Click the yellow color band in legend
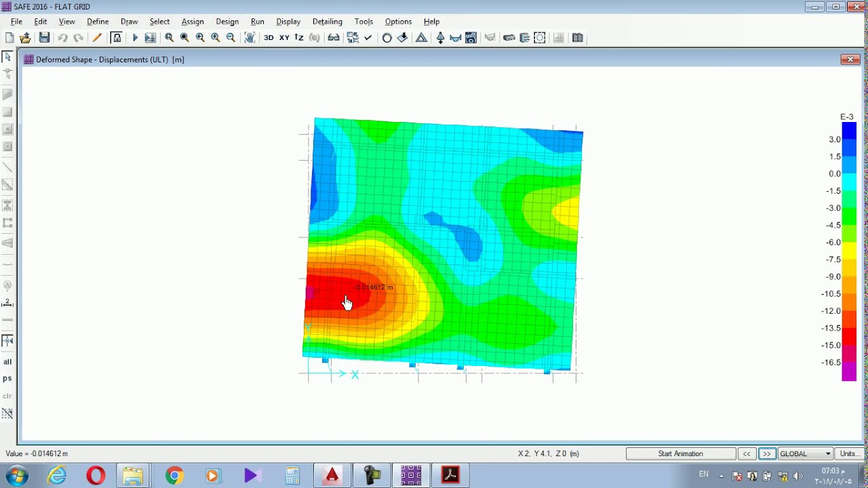 (849, 251)
